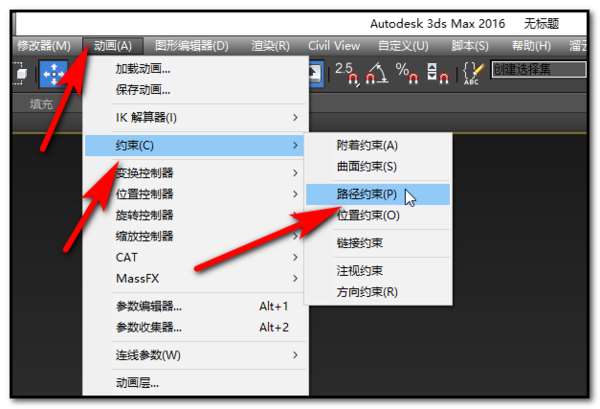The image size is (600, 409).
Task: Select 曲面约束(S) constraint
Action: tap(378, 166)
